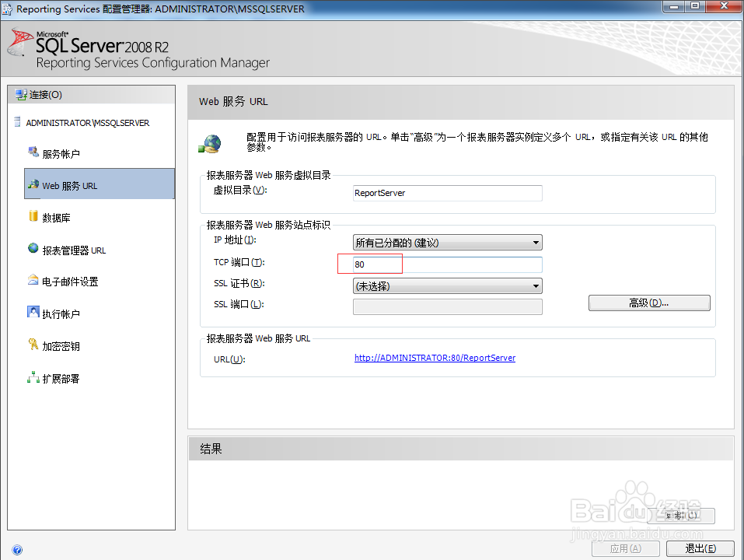Select the ADMINISTRATOR\MSSQLSERVER server node
Viewport: 744px width, 560px height.
tap(88, 123)
